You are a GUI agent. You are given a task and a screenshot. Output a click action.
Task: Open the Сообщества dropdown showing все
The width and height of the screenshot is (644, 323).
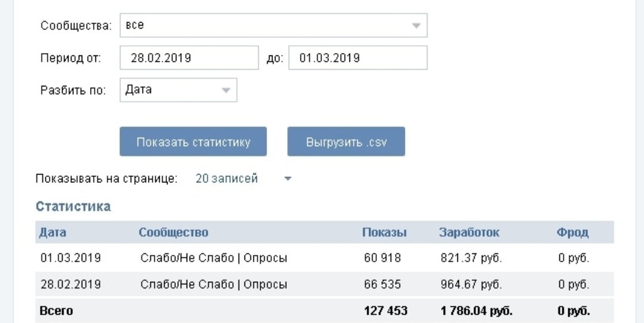[x=273, y=26]
